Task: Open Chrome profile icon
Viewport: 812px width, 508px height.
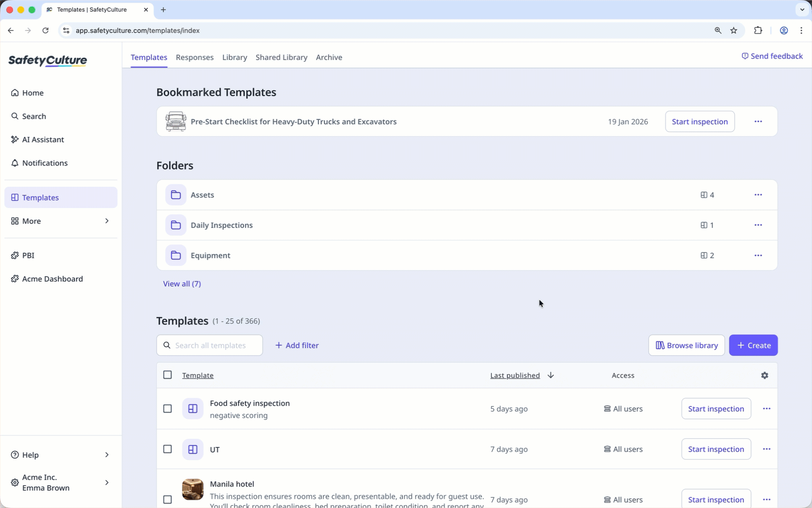Action: 784,30
